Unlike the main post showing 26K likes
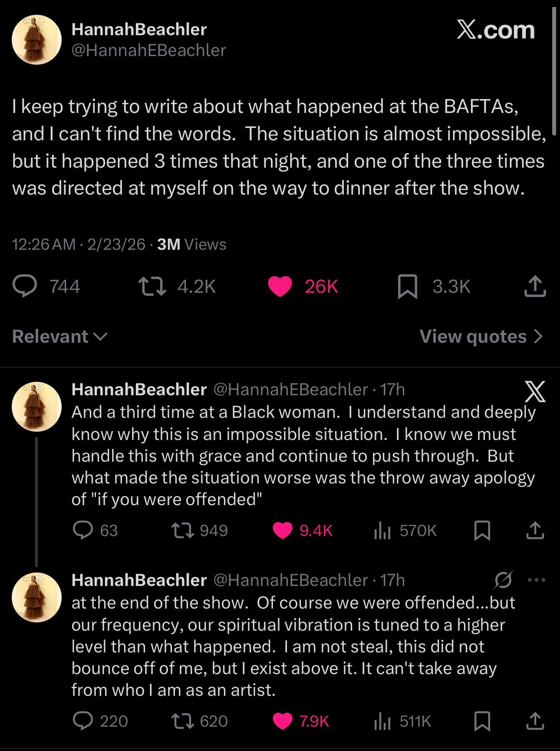 point(280,287)
